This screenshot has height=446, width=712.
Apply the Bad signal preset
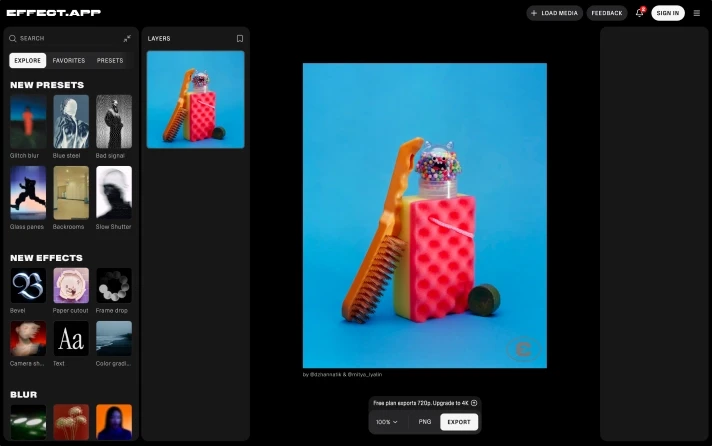pos(114,122)
